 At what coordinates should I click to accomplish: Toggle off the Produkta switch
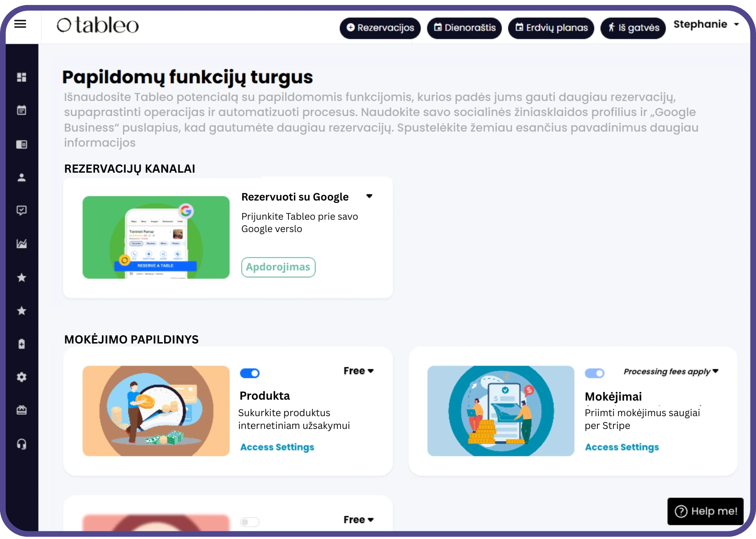pos(250,373)
